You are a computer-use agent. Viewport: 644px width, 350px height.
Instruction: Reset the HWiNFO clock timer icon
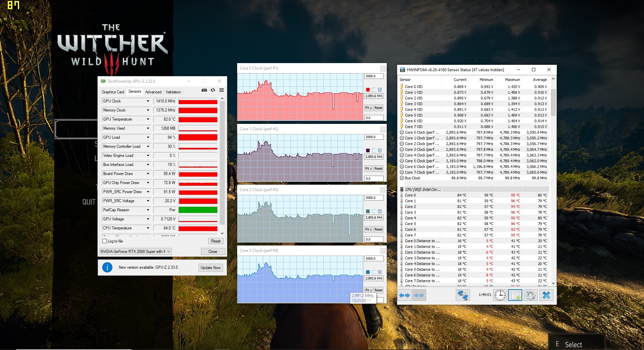(500, 295)
